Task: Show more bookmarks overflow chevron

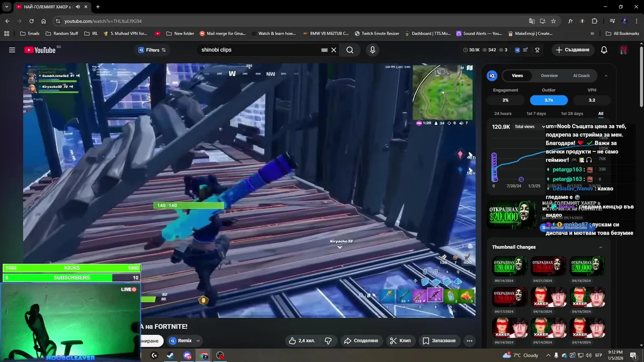Action: click(592, 34)
